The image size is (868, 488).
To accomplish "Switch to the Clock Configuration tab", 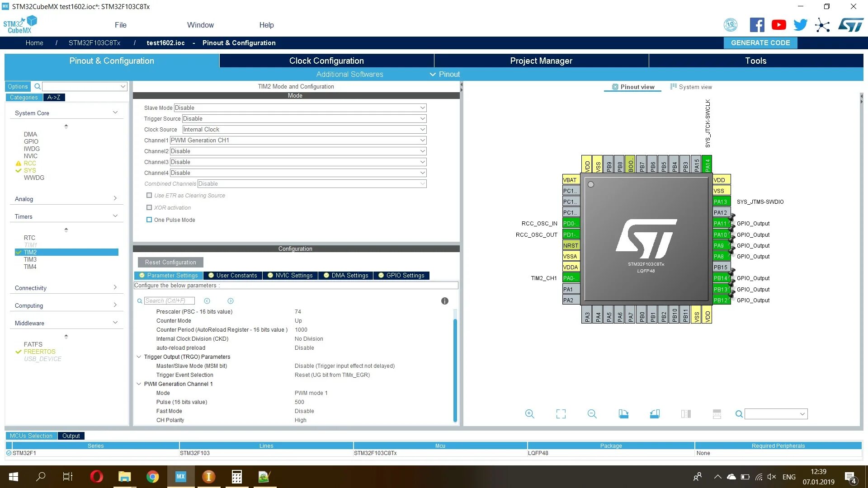I will pyautogui.click(x=326, y=61).
